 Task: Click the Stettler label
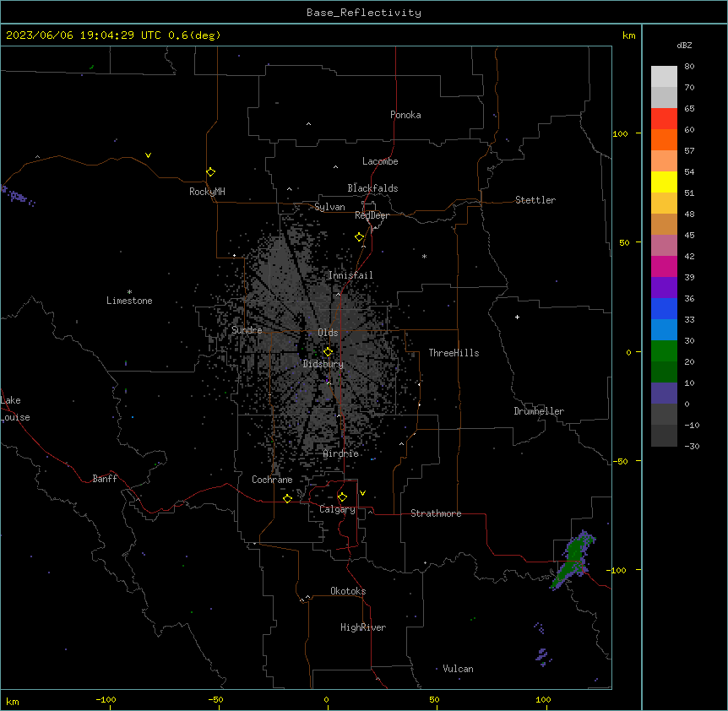point(535,200)
